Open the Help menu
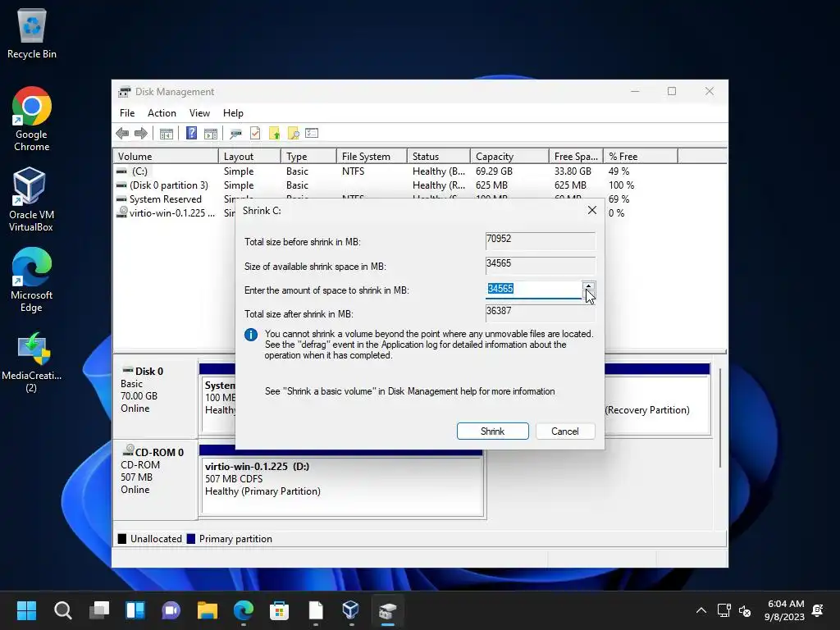 233,113
